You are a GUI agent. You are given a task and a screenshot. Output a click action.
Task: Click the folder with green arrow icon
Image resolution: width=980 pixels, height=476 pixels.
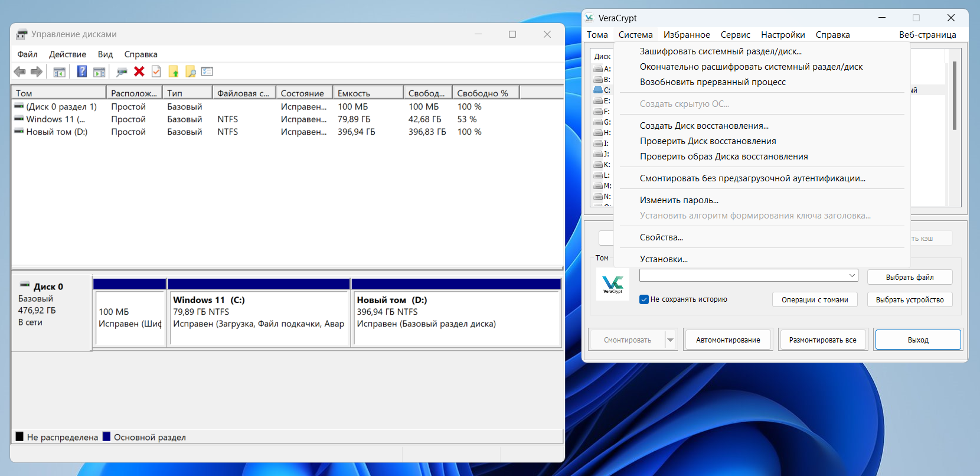tap(174, 71)
